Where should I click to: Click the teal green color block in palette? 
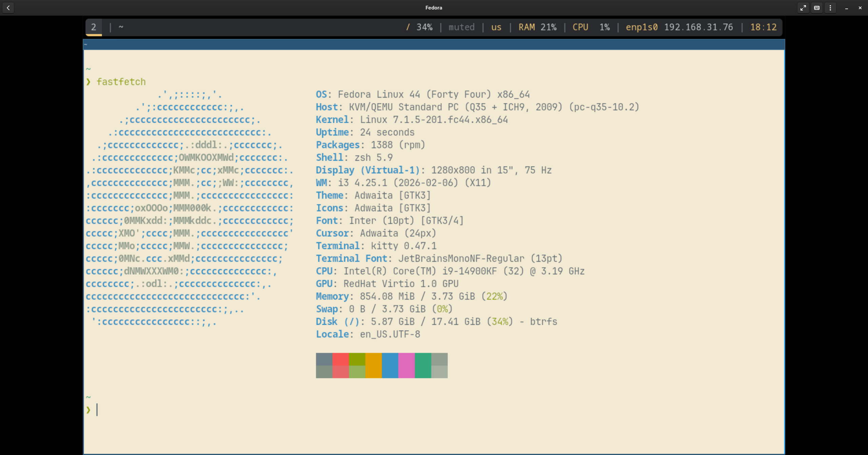(423, 365)
